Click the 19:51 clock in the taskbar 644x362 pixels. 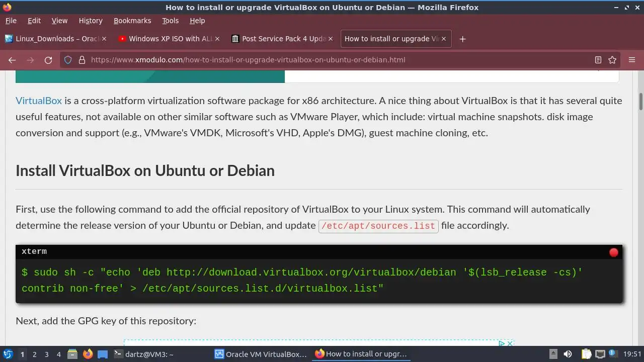pos(633,354)
